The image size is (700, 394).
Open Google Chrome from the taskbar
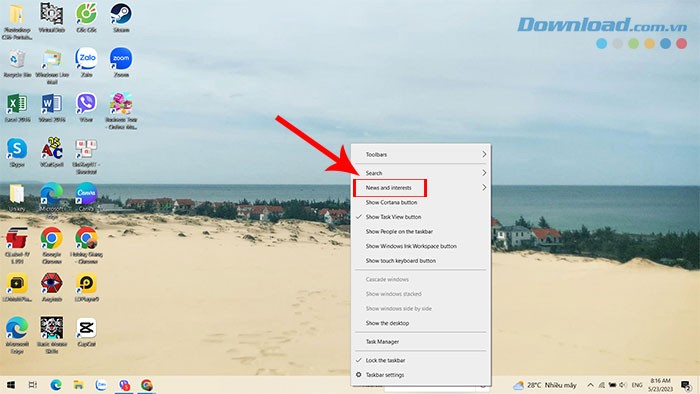(147, 385)
